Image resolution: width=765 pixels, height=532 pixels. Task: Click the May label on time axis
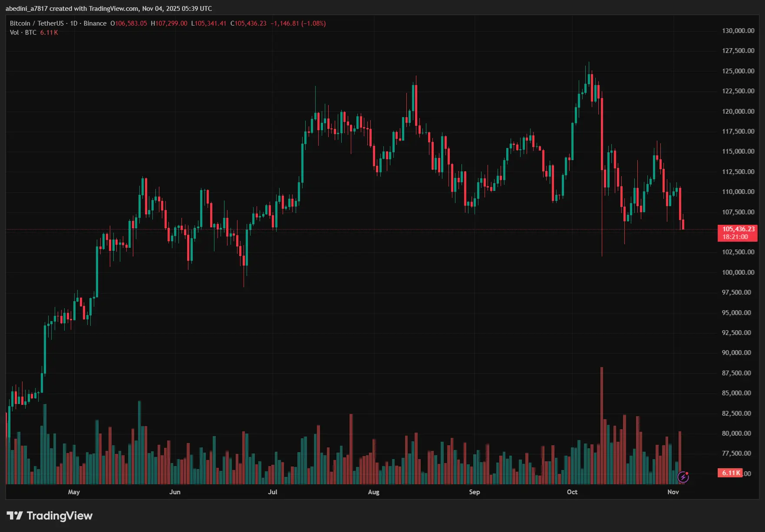(x=74, y=492)
